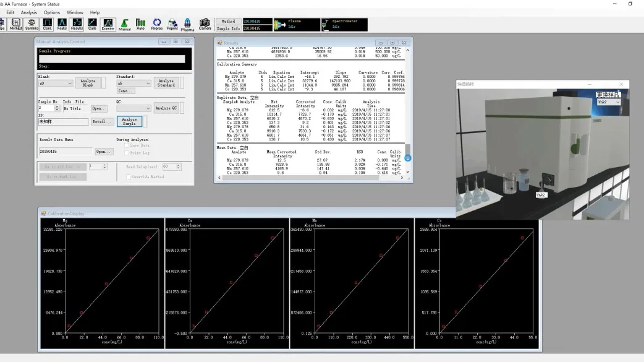The width and height of the screenshot is (644, 362).
Task: Click the Spectrometer status icon
Action: point(325,25)
